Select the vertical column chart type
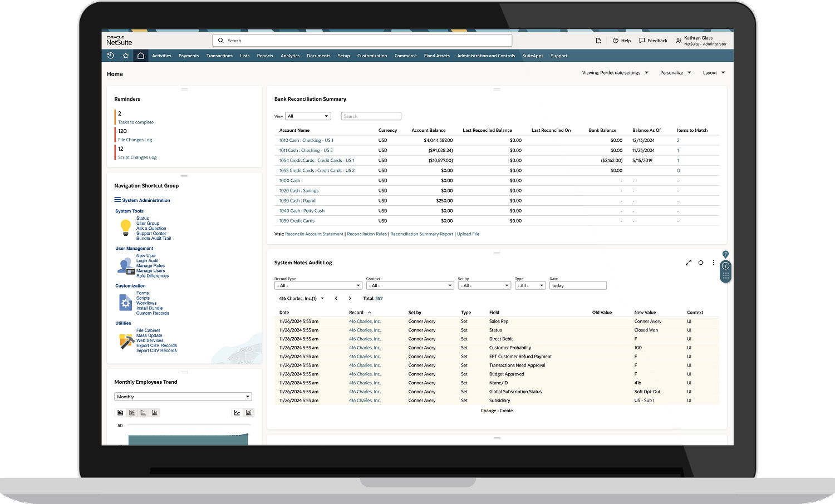Viewport: 835px width, 504px height. point(155,413)
